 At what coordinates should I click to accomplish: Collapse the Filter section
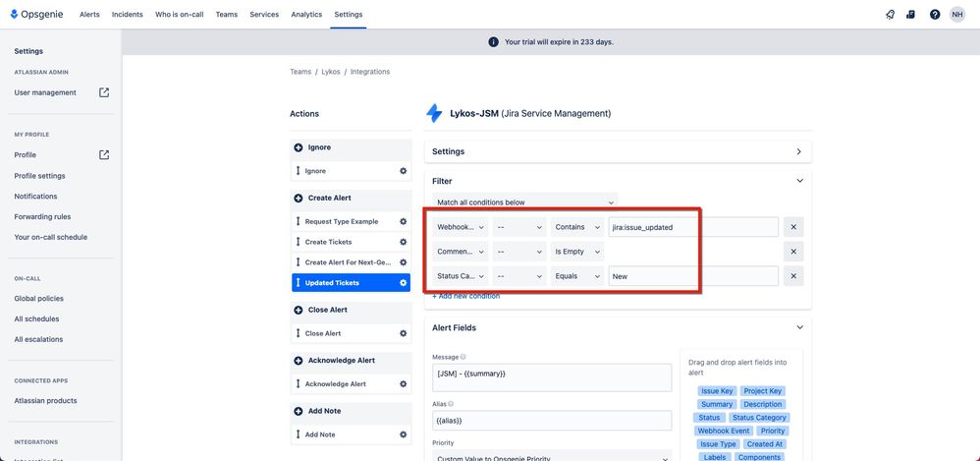[x=799, y=181]
